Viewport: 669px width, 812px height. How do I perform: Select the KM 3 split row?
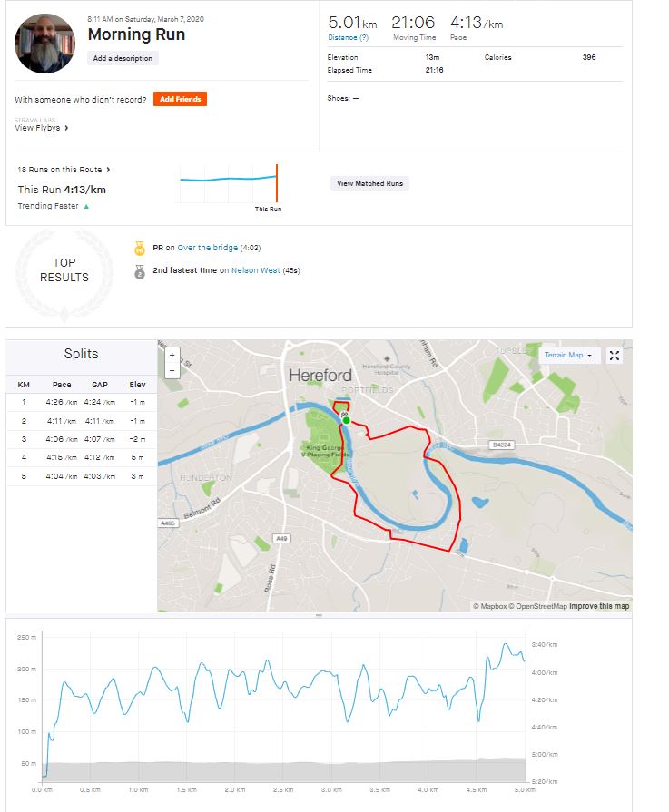(x=80, y=439)
